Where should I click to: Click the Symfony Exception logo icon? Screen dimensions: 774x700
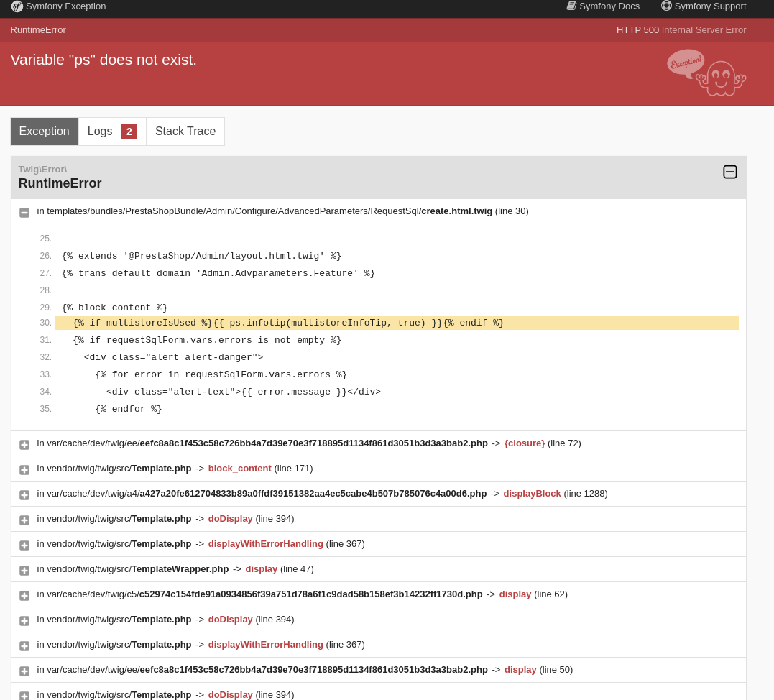pos(17,6)
